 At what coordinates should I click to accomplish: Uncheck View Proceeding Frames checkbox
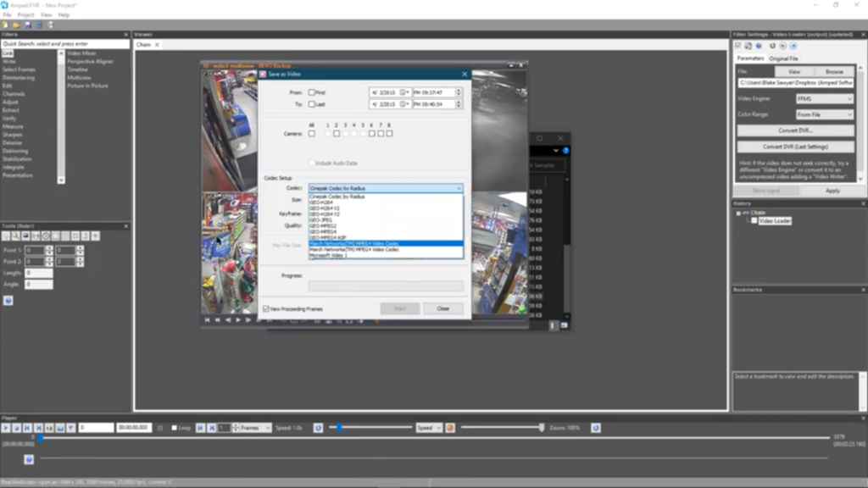click(x=266, y=308)
